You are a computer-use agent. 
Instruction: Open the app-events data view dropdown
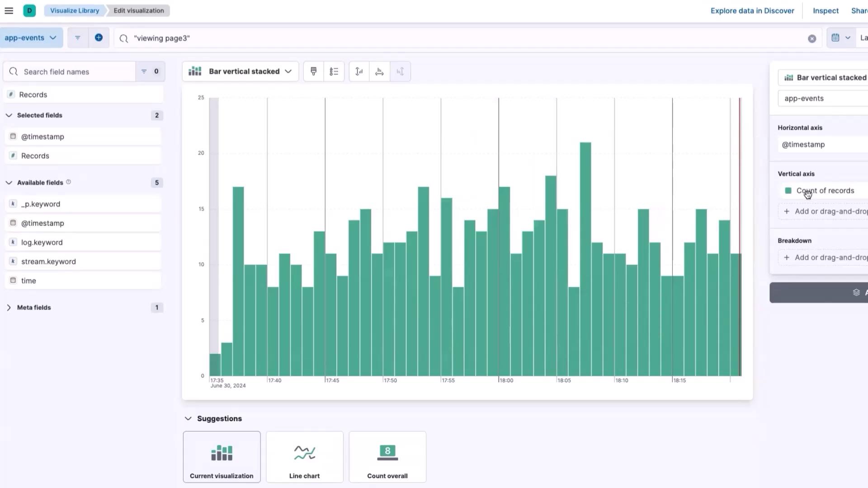click(30, 38)
